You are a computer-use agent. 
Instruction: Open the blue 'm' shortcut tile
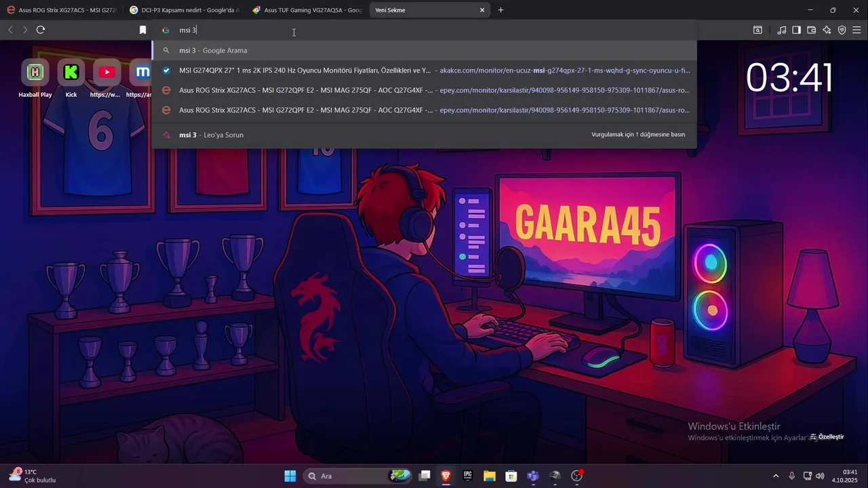pyautogui.click(x=140, y=78)
